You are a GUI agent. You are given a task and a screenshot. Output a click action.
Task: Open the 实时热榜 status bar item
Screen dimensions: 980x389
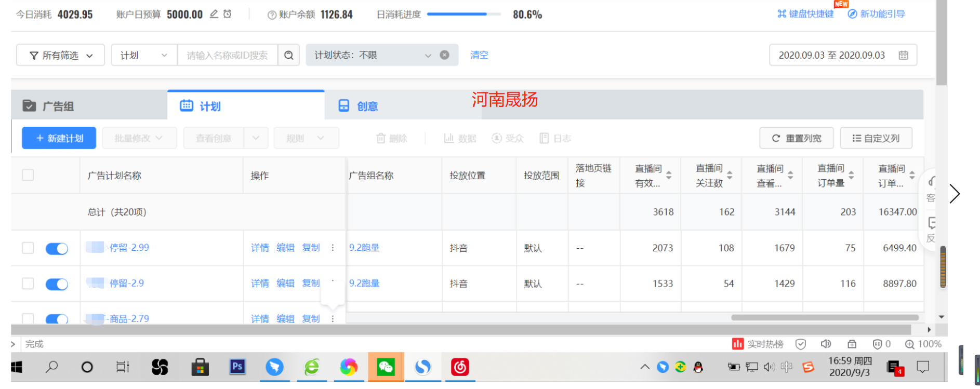point(758,344)
